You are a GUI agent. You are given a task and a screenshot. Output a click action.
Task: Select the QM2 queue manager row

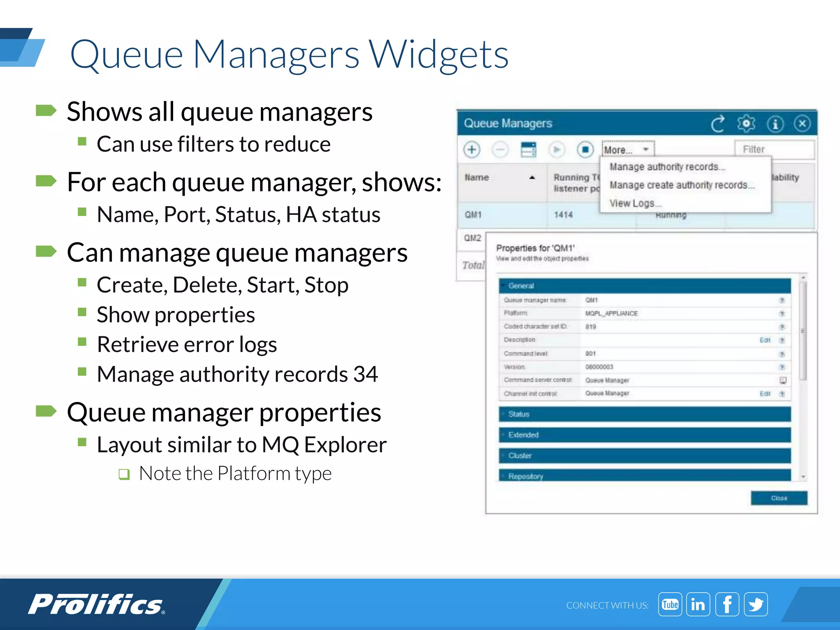(x=472, y=238)
